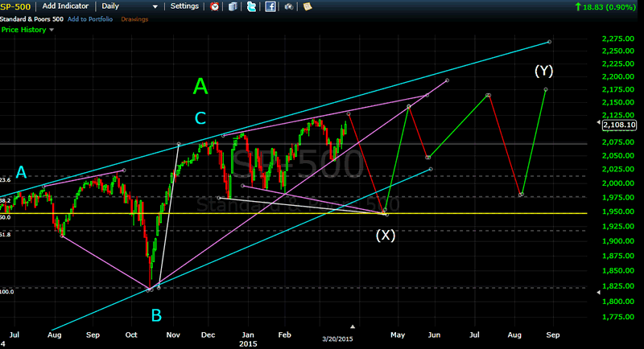This screenshot has width=644, height=349.
Task: Click the Add to Portfolio link
Action: (90, 18)
